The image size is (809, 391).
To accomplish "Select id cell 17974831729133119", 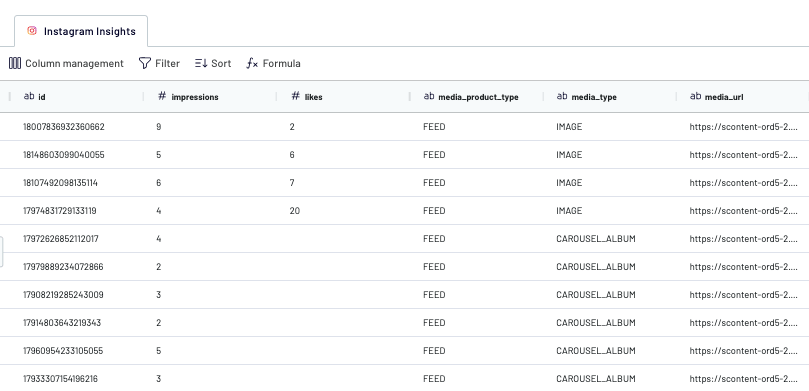I will [59, 210].
